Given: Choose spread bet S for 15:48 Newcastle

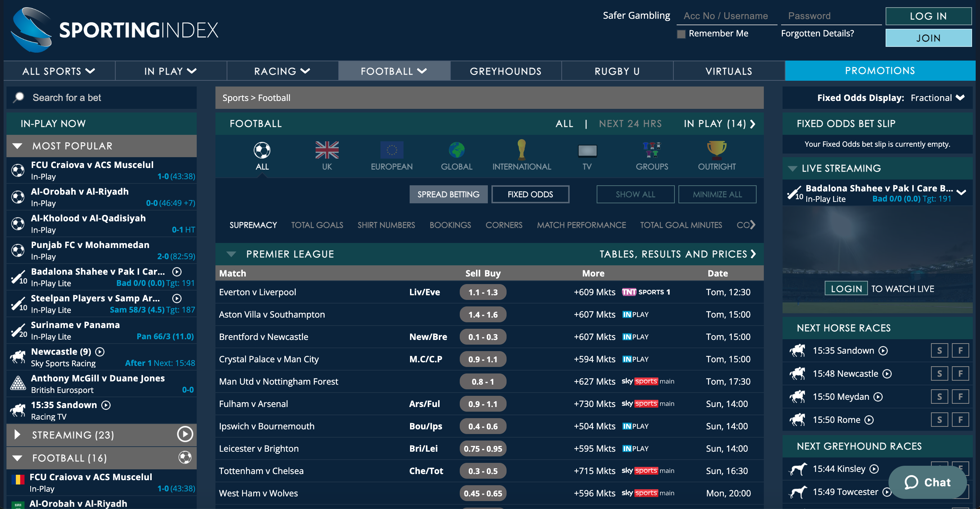Looking at the screenshot, I should click(x=939, y=373).
